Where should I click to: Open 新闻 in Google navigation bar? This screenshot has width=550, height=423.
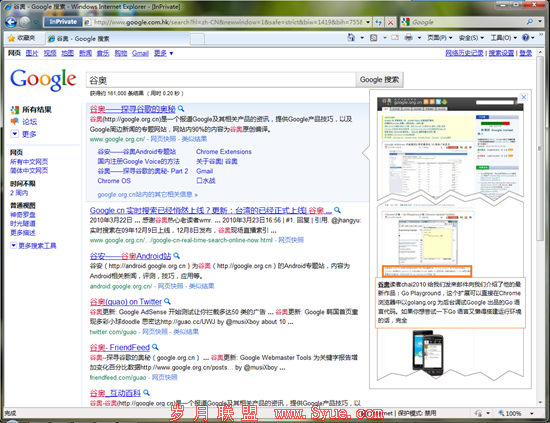[85, 53]
